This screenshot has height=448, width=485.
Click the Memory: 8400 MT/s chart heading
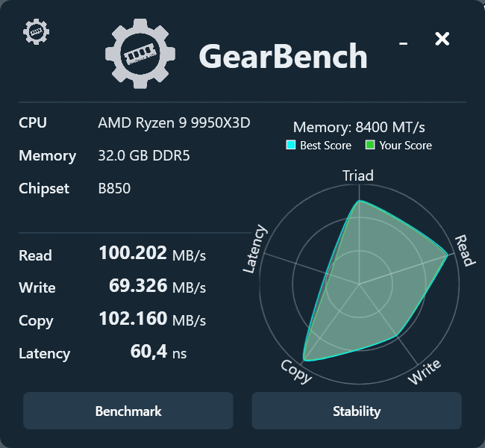(359, 128)
